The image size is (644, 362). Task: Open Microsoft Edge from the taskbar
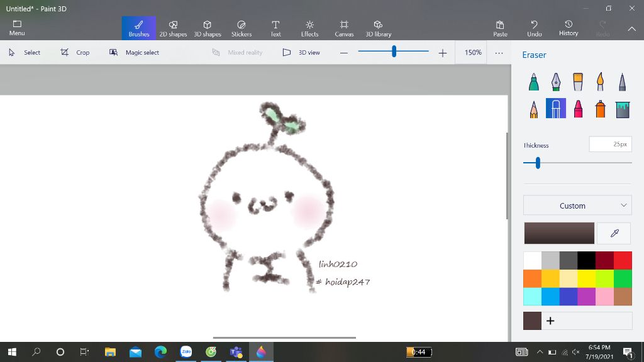point(160,352)
